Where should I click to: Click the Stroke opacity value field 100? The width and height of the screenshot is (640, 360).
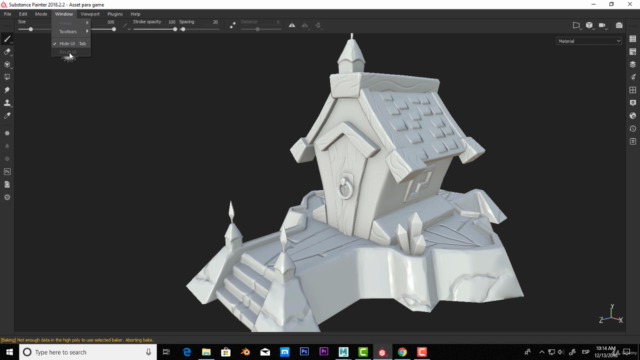[x=172, y=22]
